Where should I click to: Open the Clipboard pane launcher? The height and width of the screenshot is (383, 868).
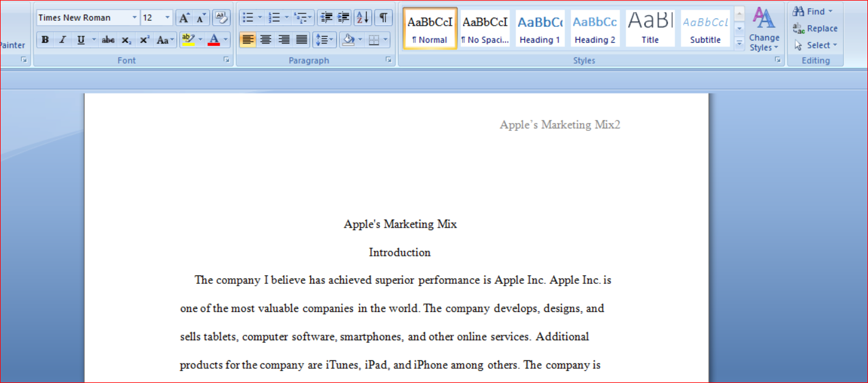coord(24,60)
